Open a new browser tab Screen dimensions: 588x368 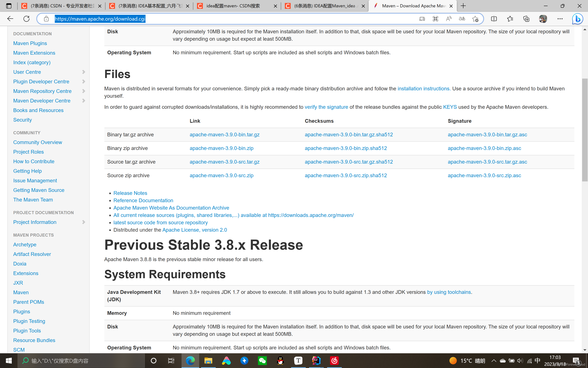coord(463,6)
